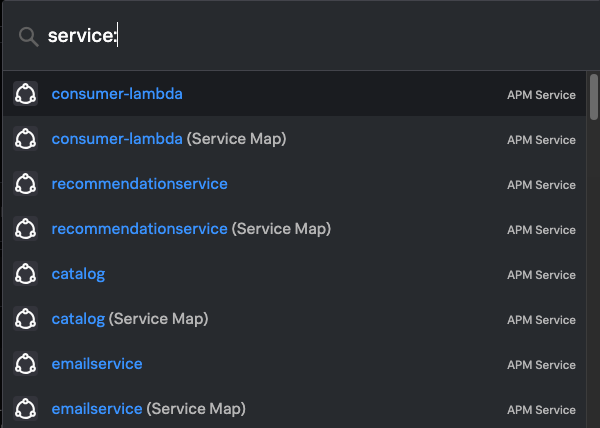Click the search magnifier icon
This screenshot has height=428, width=600.
pyautogui.click(x=28, y=36)
